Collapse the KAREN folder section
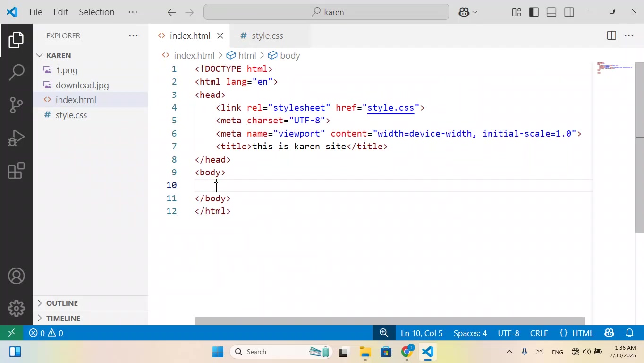The height and width of the screenshot is (363, 644). (x=59, y=55)
